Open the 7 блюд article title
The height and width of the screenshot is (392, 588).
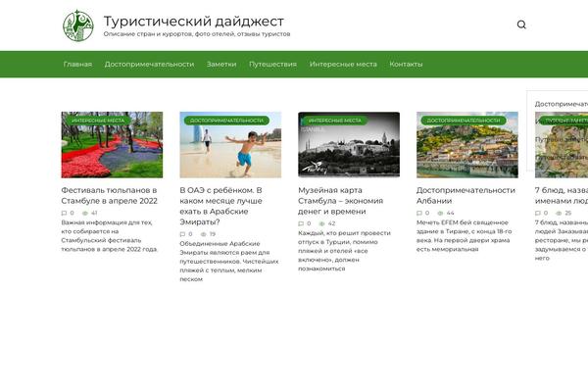tap(562, 195)
